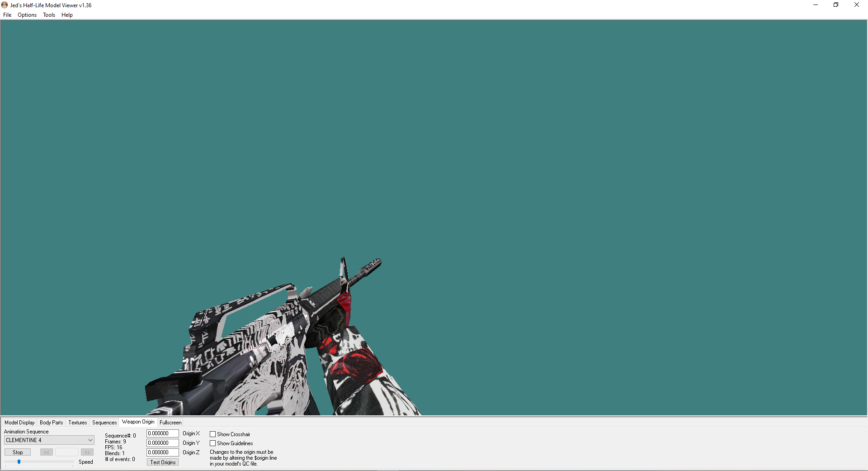This screenshot has height=471, width=868.
Task: Step to the next animation frame
Action: 87,452
